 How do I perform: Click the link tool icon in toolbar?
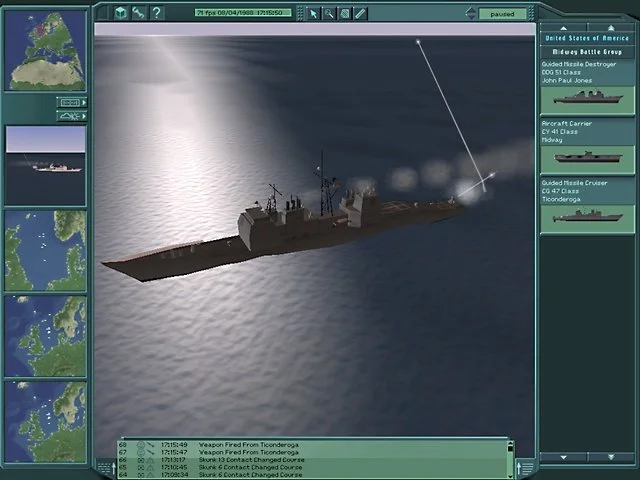pos(139,13)
